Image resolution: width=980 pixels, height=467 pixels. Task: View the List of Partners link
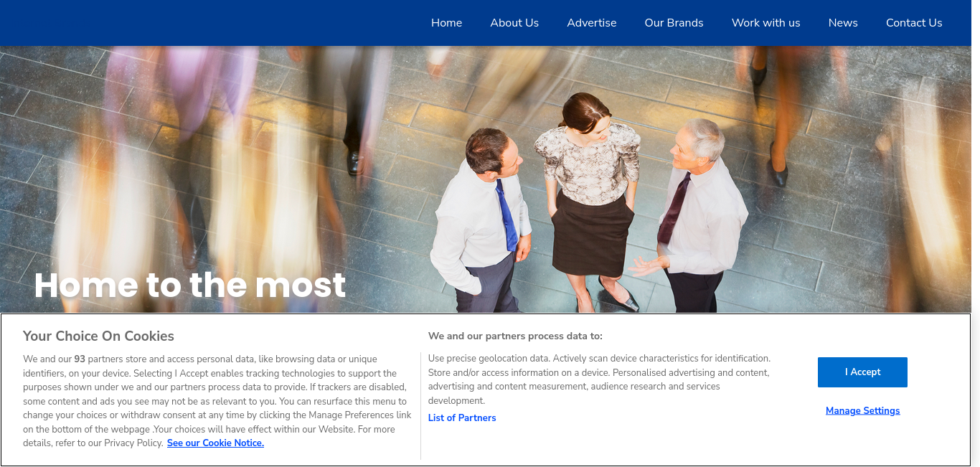[x=462, y=418]
